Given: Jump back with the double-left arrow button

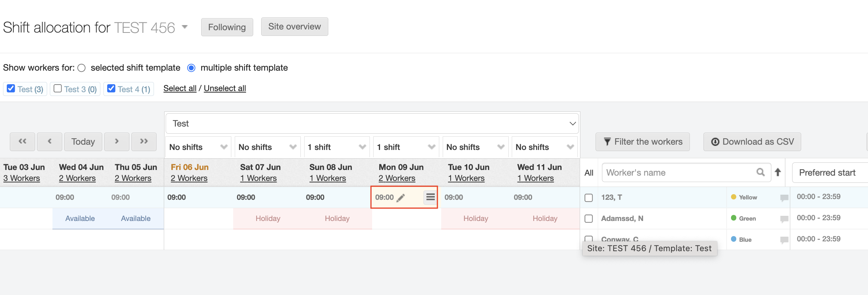Looking at the screenshot, I should (23, 142).
